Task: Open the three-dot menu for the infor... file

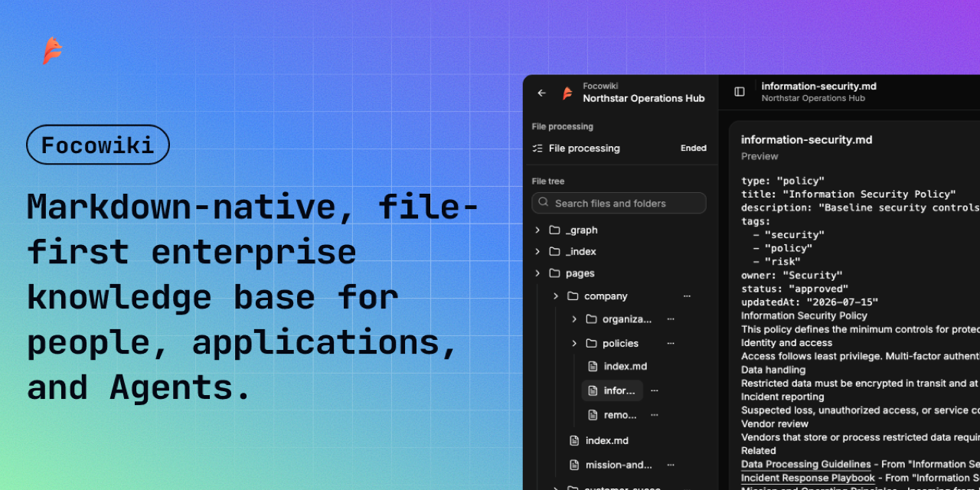Action: 654,390
